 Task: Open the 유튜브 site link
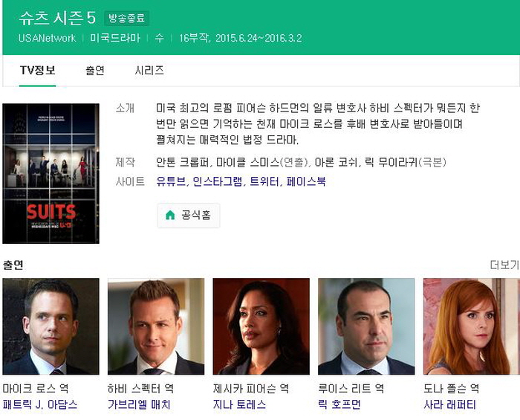coord(170,181)
